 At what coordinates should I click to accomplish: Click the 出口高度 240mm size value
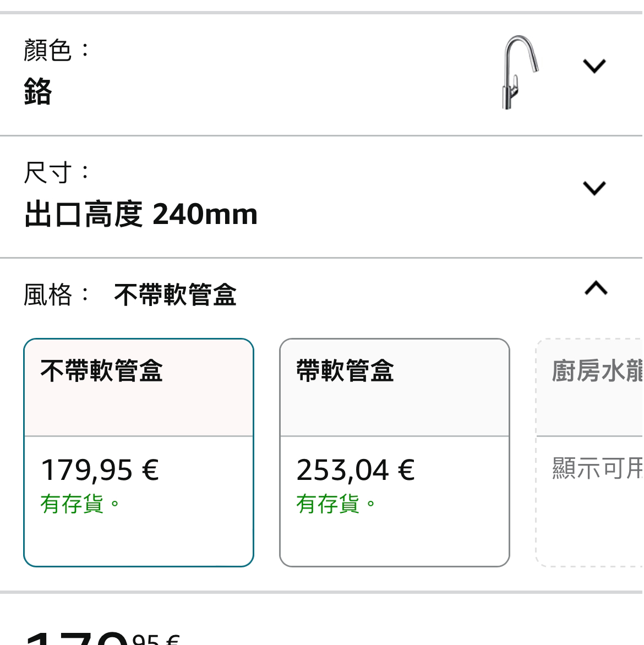pos(141,214)
